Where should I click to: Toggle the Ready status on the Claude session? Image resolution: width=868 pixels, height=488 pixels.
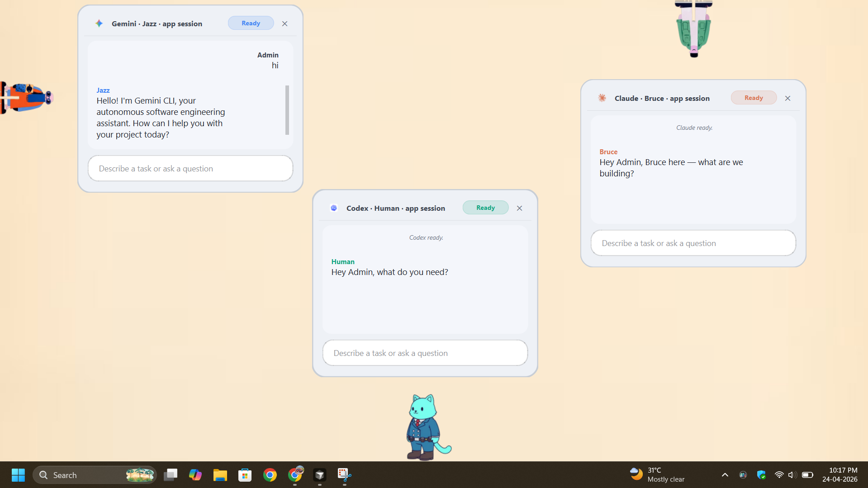[x=753, y=97]
